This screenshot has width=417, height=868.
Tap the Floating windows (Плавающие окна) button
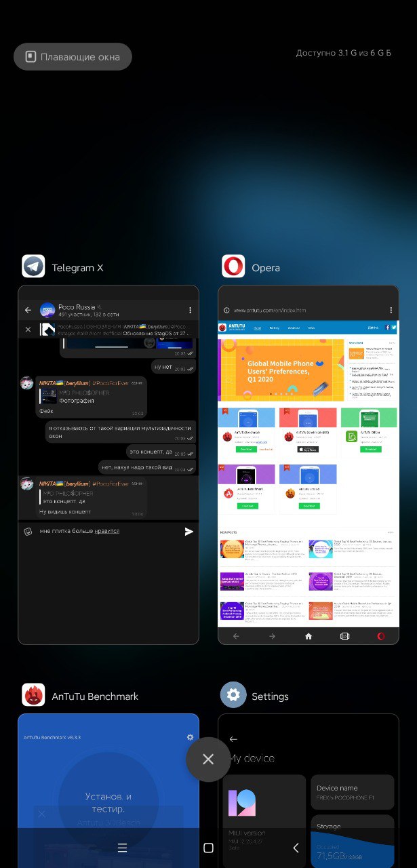(x=73, y=57)
